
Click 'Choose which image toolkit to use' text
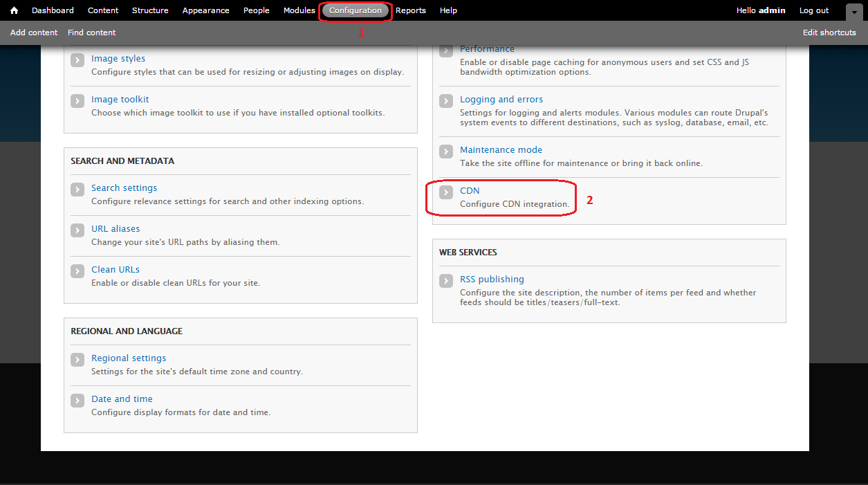point(238,113)
